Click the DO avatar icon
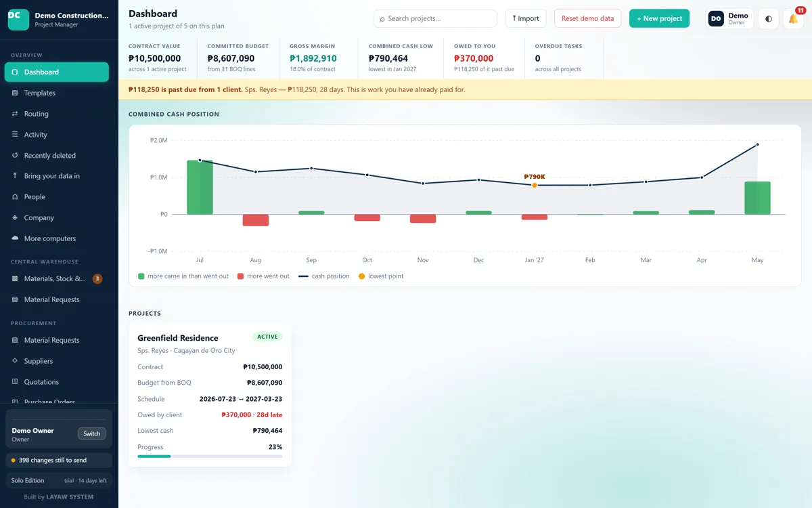 716,19
